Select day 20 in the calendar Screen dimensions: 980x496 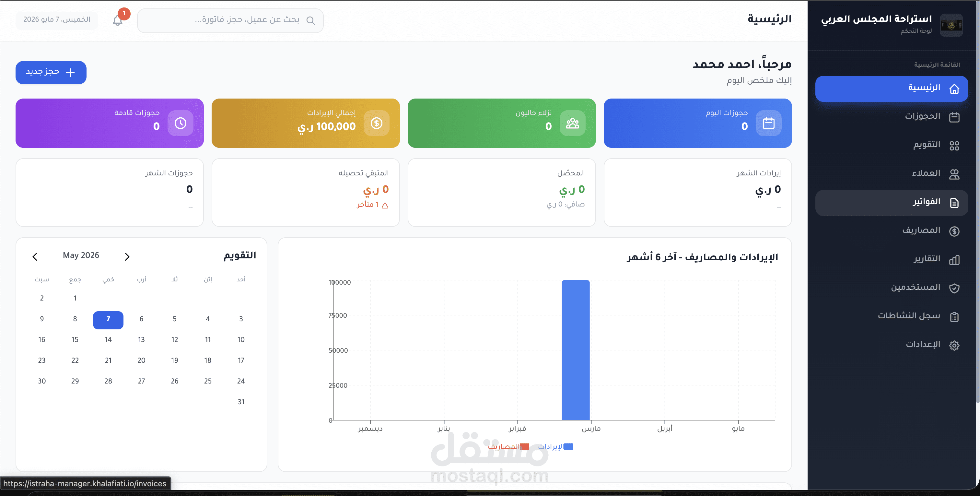click(x=141, y=360)
